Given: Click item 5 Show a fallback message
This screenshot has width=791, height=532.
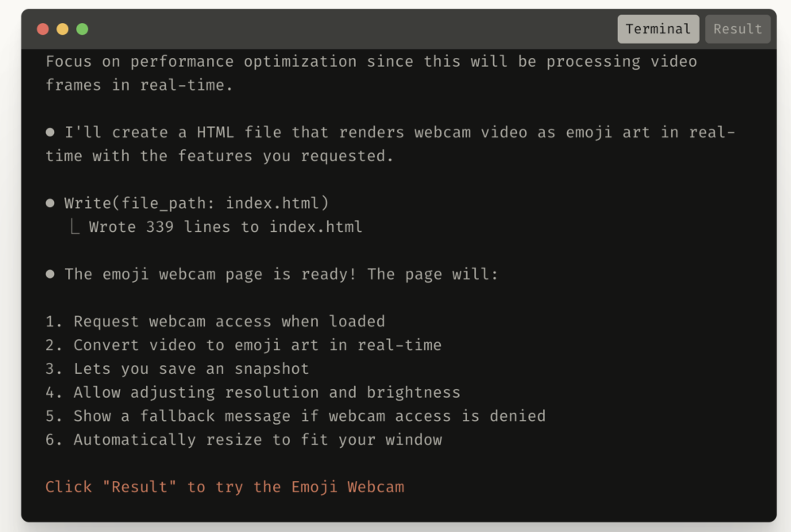Looking at the screenshot, I should pos(295,416).
